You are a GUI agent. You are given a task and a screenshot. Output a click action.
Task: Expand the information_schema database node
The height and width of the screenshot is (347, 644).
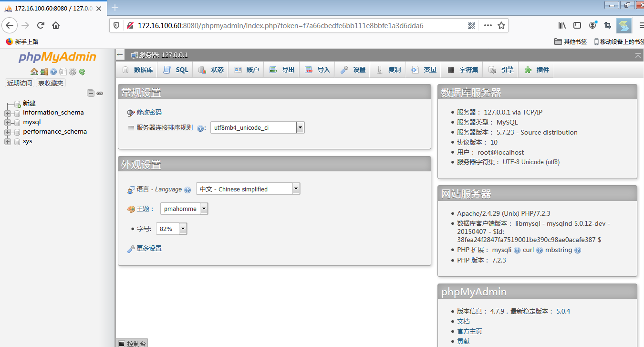pos(7,113)
